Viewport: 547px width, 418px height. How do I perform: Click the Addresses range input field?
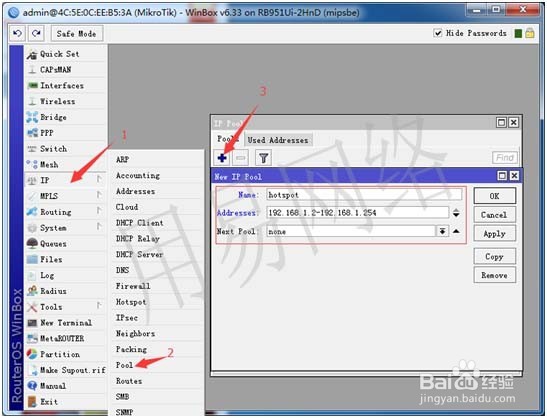click(x=358, y=212)
